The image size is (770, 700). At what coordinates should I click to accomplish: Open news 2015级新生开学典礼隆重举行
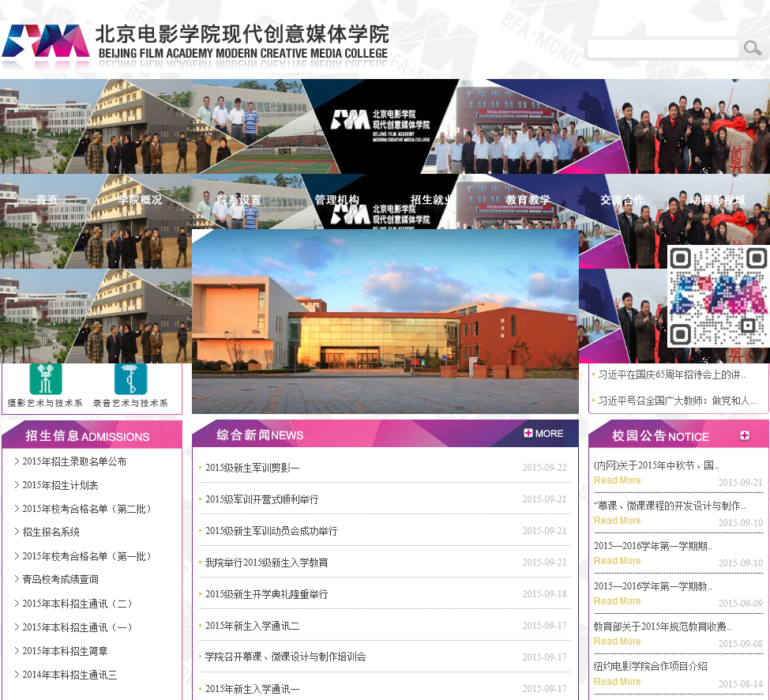[x=266, y=594]
